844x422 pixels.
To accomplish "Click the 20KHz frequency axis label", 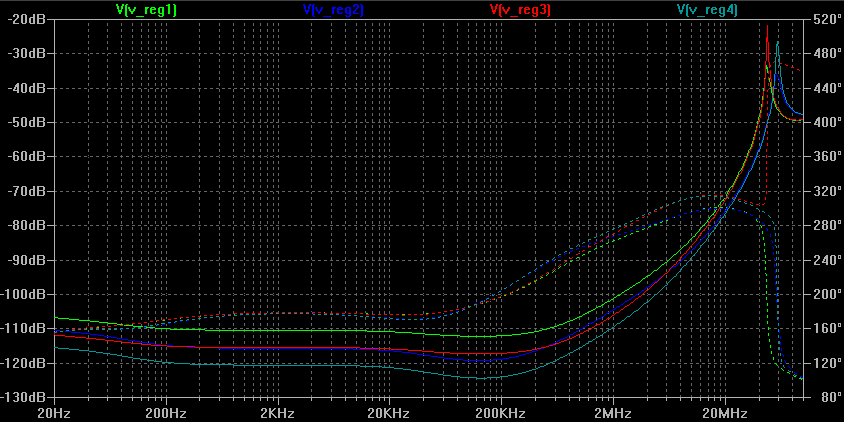I will [390, 413].
